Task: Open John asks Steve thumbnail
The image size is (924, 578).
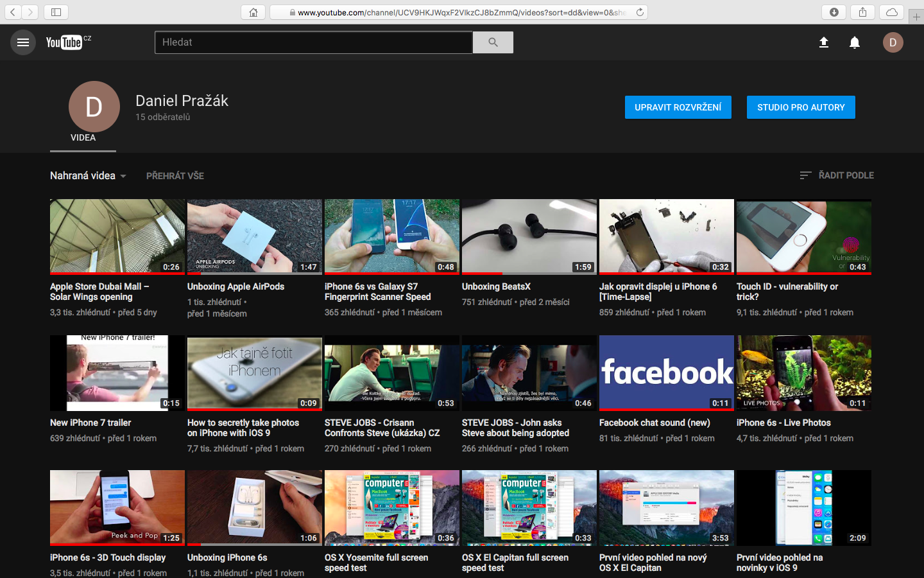Action: (x=529, y=373)
